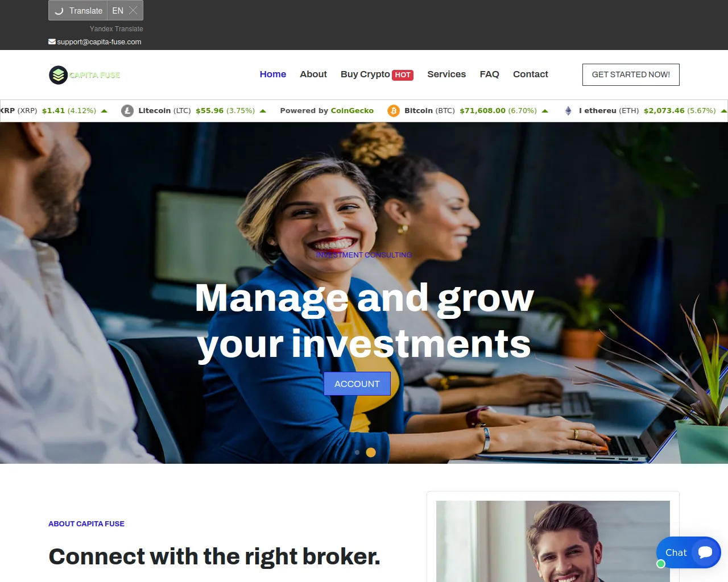Screen dimensions: 728x582
Task: Click the blue ACCOUNT button
Action: tap(357, 384)
